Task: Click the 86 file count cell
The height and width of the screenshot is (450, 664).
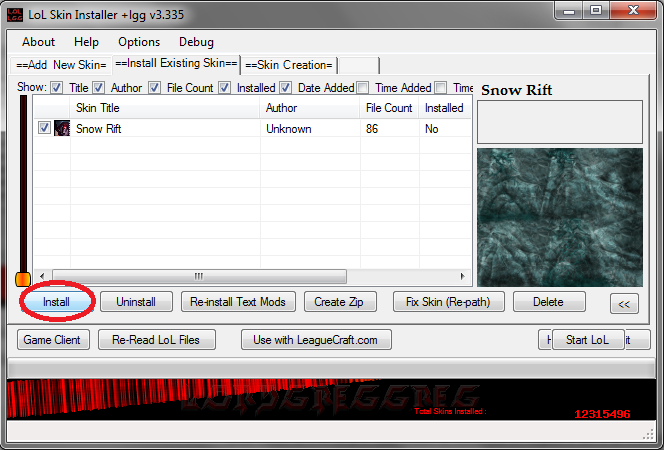Action: pos(372,129)
